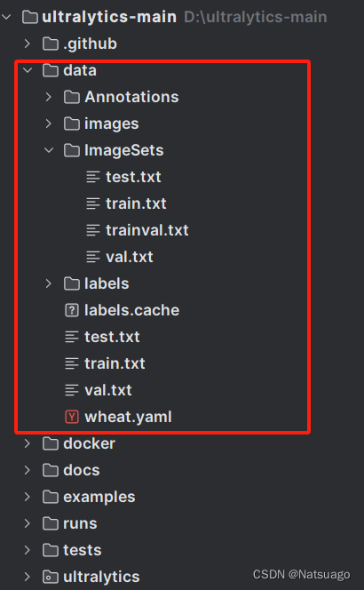Click the ultralytics package folder icon
This screenshot has width=364, height=590.
coord(51,577)
